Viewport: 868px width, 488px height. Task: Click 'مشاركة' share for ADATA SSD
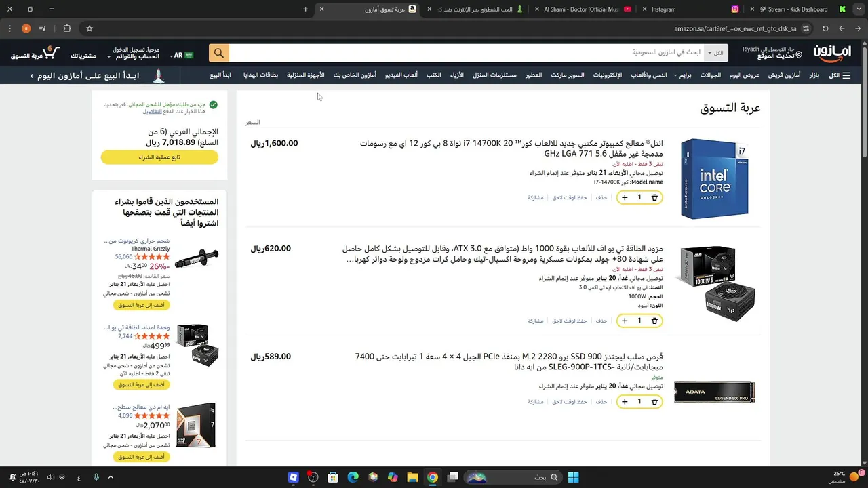point(536,401)
